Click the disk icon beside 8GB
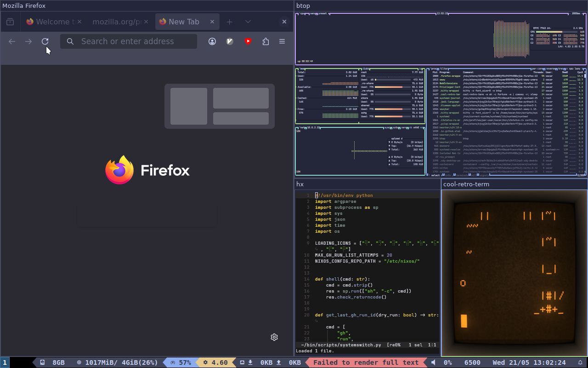This screenshot has height=368, width=588. 42,362
